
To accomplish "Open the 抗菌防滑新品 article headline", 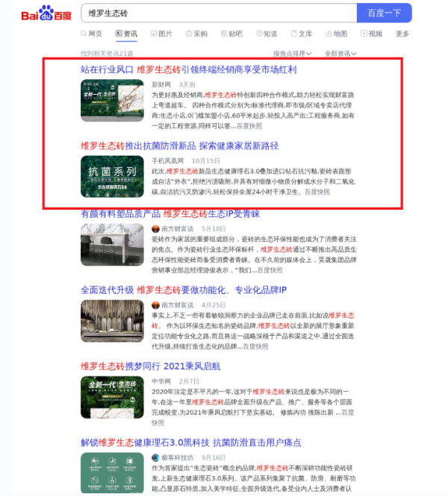I will 179,146.
